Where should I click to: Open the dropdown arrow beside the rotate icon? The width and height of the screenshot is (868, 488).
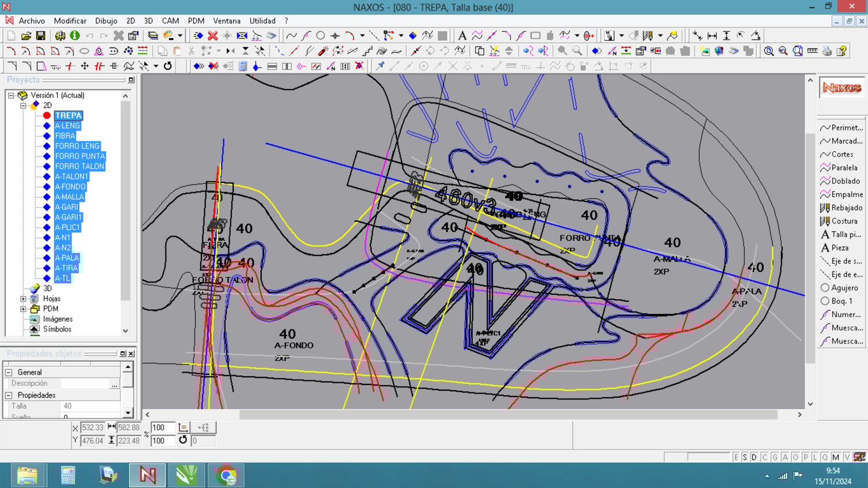(x=156, y=66)
